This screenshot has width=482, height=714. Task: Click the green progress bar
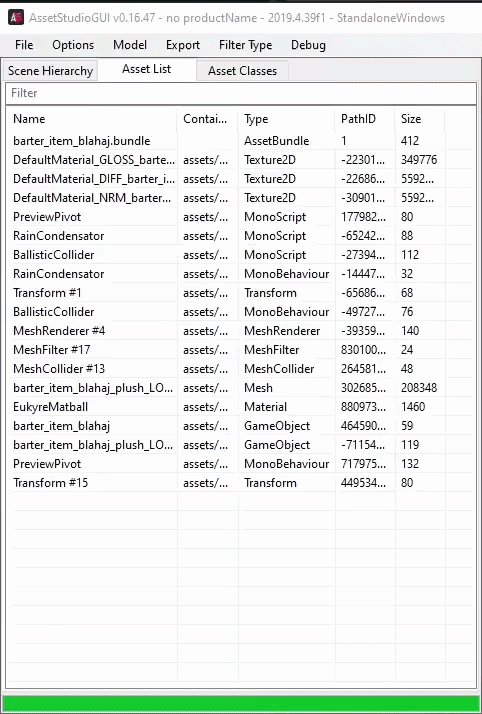click(241, 704)
